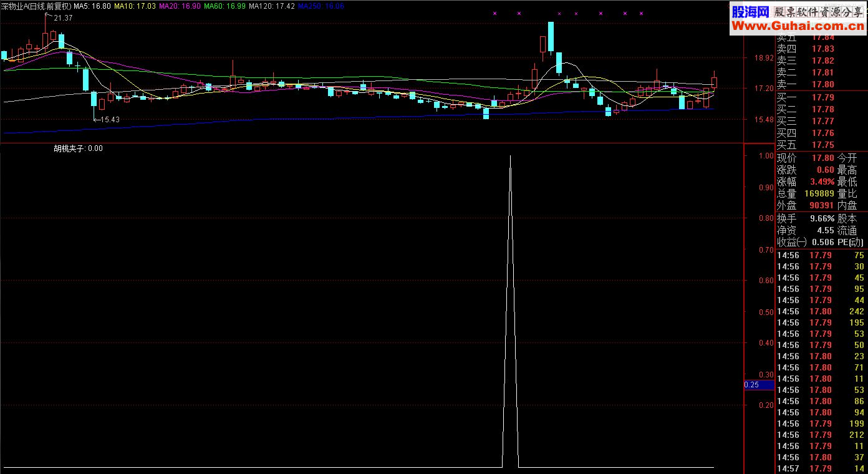This screenshot has height=474, width=868.
Task: Select the tick row with volume 195
Action: (x=821, y=322)
